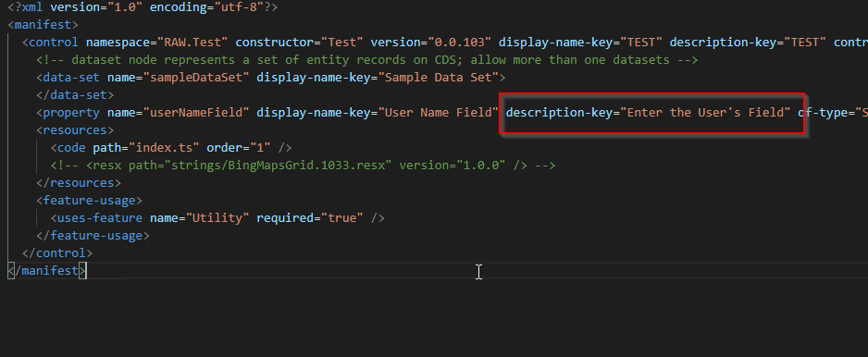868x357 pixels.
Task: Click display-name-key value "TEST" in control tag
Action: [x=642, y=42]
